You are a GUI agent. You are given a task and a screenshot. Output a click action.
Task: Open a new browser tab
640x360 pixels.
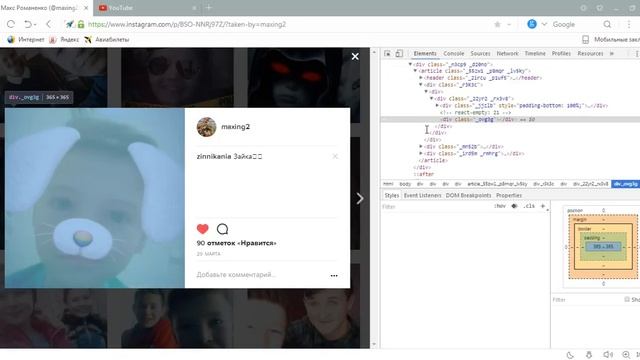coord(209,7)
